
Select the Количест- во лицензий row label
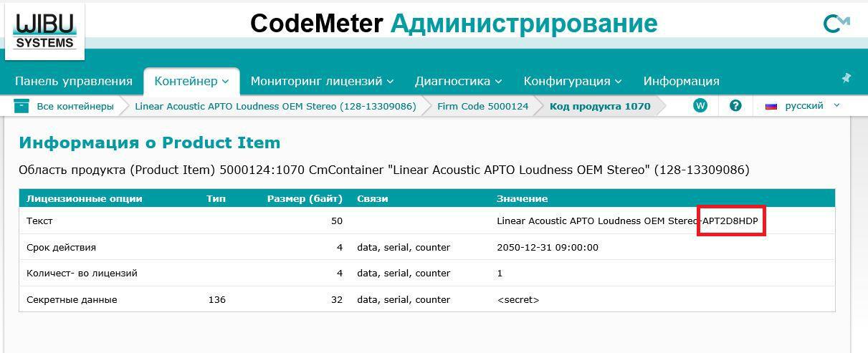[x=82, y=273]
